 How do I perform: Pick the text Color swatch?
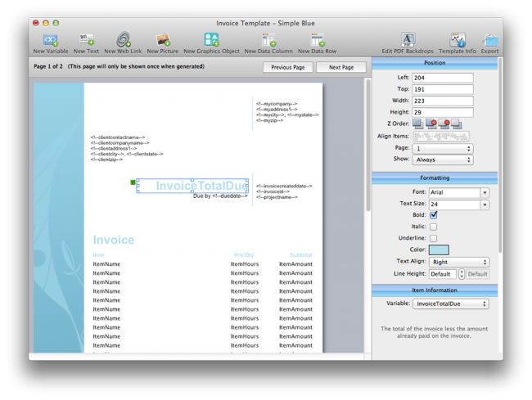click(439, 249)
